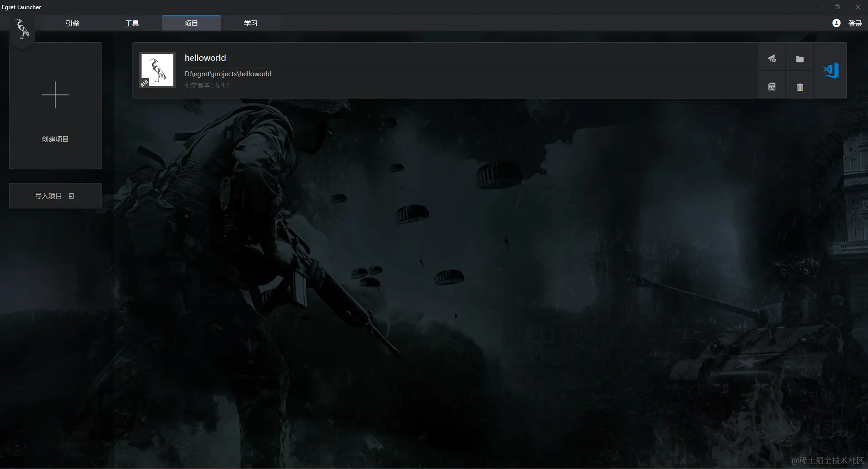Click the helloworld project title
This screenshot has height=469, width=868.
point(205,58)
